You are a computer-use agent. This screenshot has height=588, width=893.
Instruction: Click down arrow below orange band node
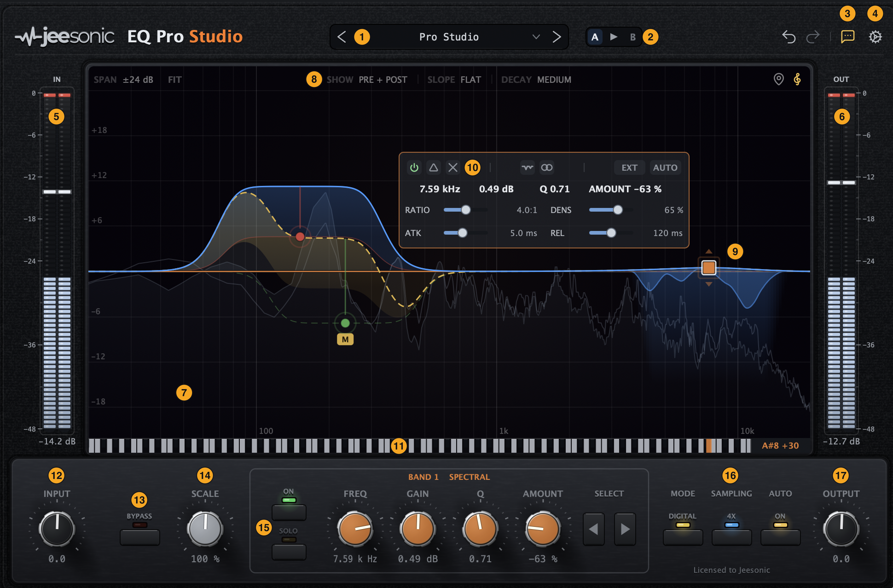point(709,284)
